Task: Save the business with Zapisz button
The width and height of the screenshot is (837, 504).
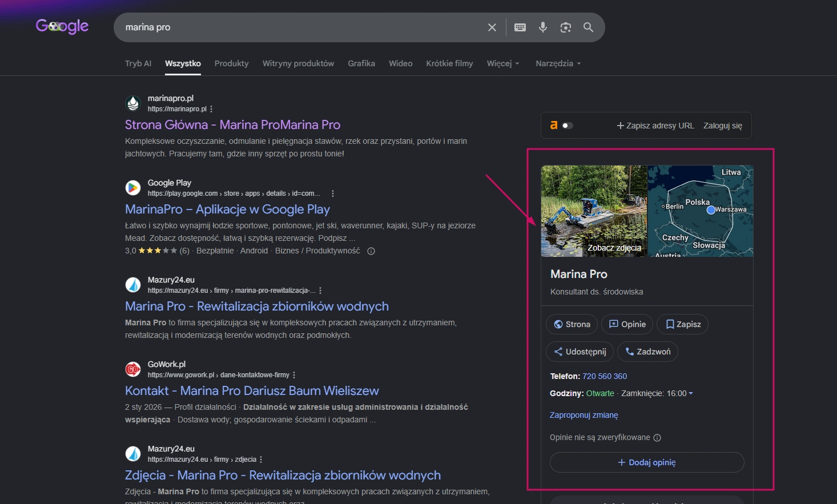Action: click(x=683, y=324)
